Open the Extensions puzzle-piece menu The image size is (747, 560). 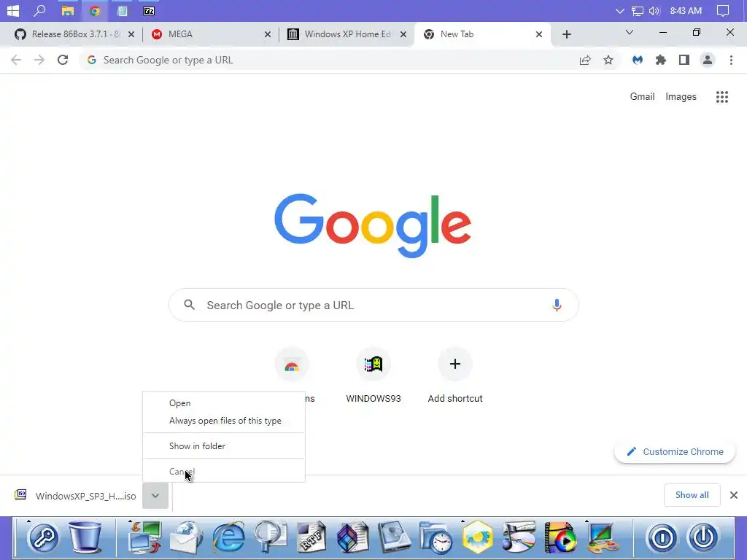pos(661,60)
